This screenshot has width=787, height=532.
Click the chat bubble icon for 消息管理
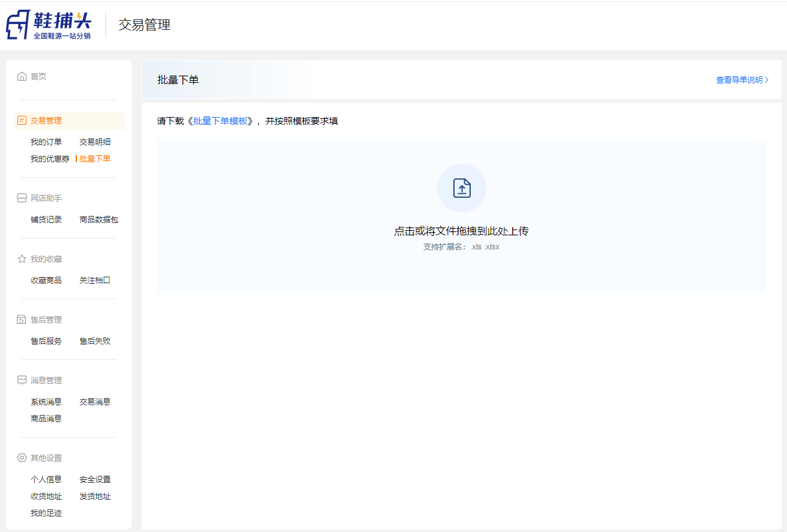tap(22, 380)
